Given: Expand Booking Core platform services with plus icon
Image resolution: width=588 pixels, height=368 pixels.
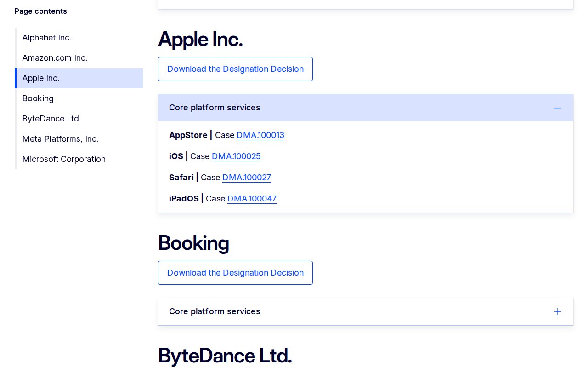Looking at the screenshot, I should 558,311.
